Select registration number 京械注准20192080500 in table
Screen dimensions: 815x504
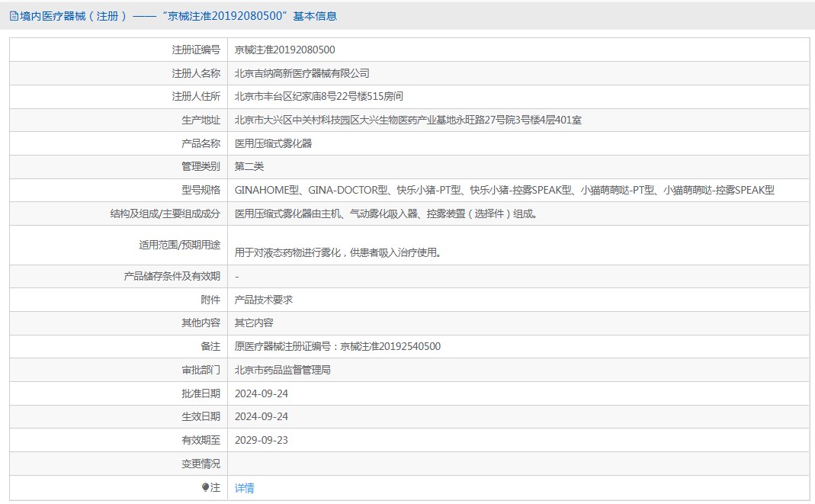click(x=285, y=50)
